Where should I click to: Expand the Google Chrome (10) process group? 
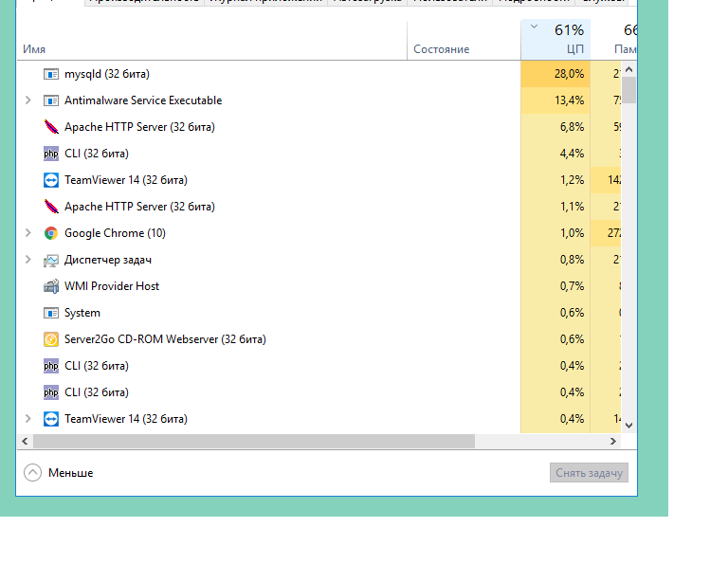pyautogui.click(x=27, y=233)
